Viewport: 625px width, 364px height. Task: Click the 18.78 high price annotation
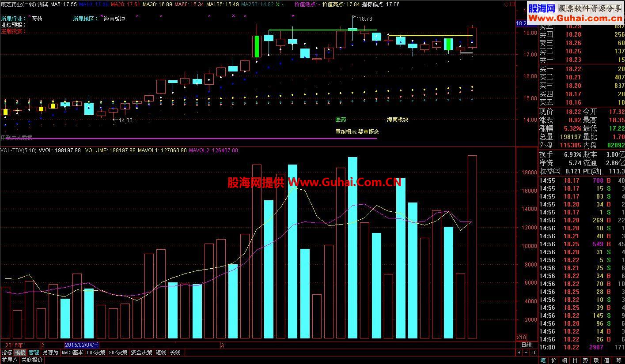point(365,19)
